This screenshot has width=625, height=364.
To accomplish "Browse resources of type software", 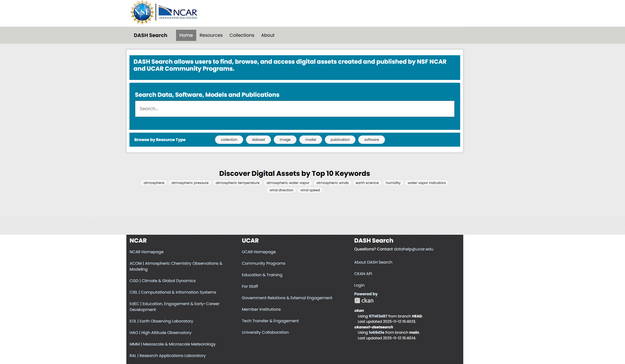I will 371,139.
